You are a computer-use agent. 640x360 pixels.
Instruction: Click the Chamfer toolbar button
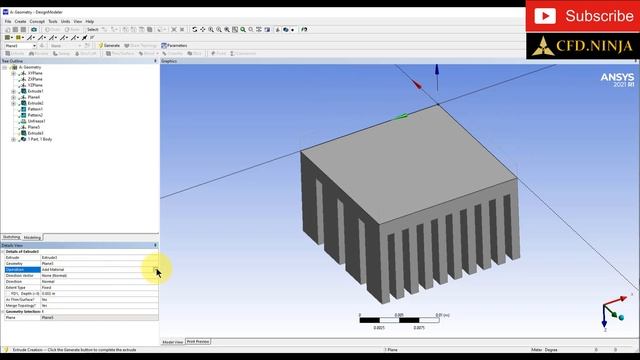click(x=173, y=53)
